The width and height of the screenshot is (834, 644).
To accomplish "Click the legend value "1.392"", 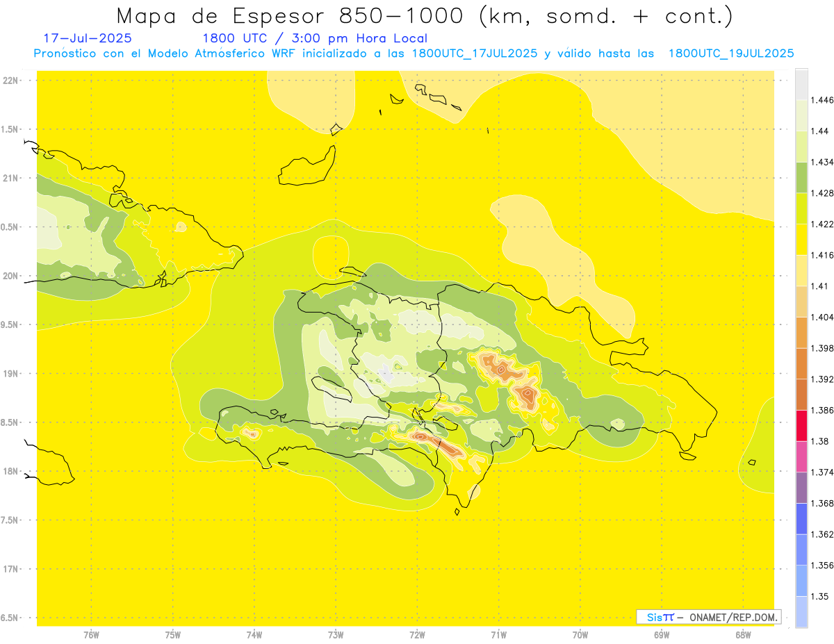I will [x=822, y=379].
